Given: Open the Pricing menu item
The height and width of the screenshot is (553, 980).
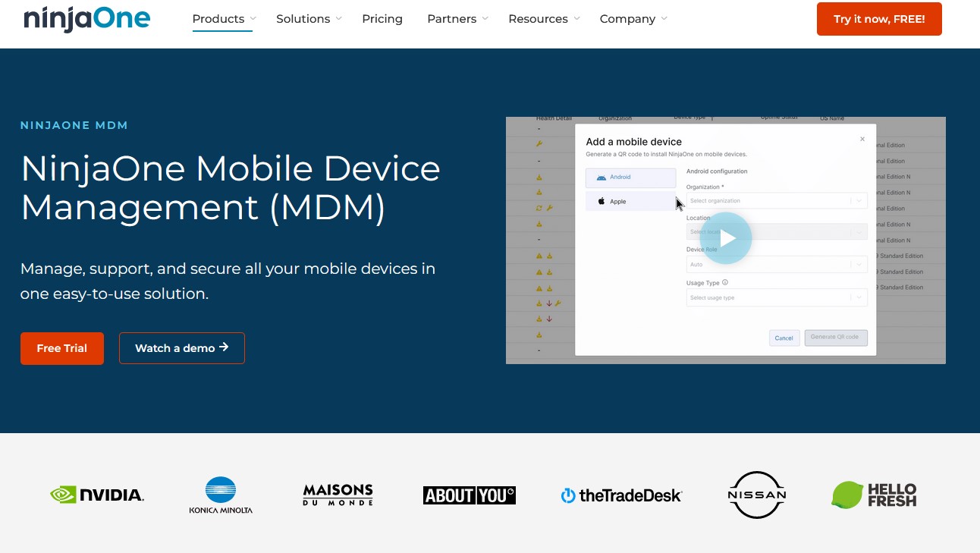Looking at the screenshot, I should 382,18.
